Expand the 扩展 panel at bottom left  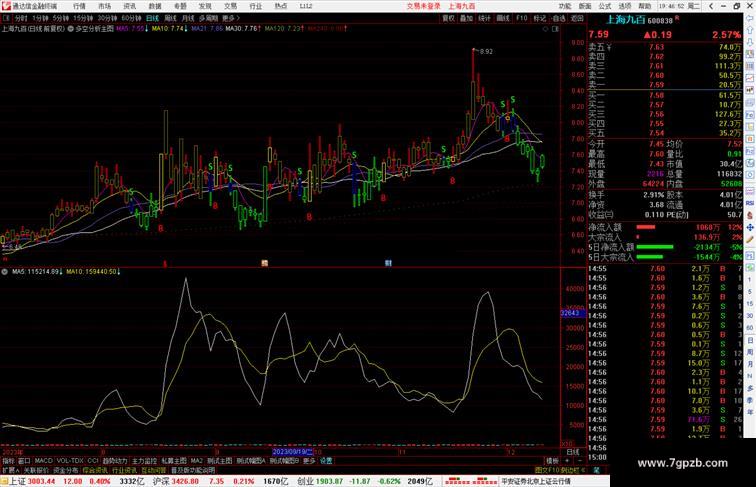coord(10,470)
